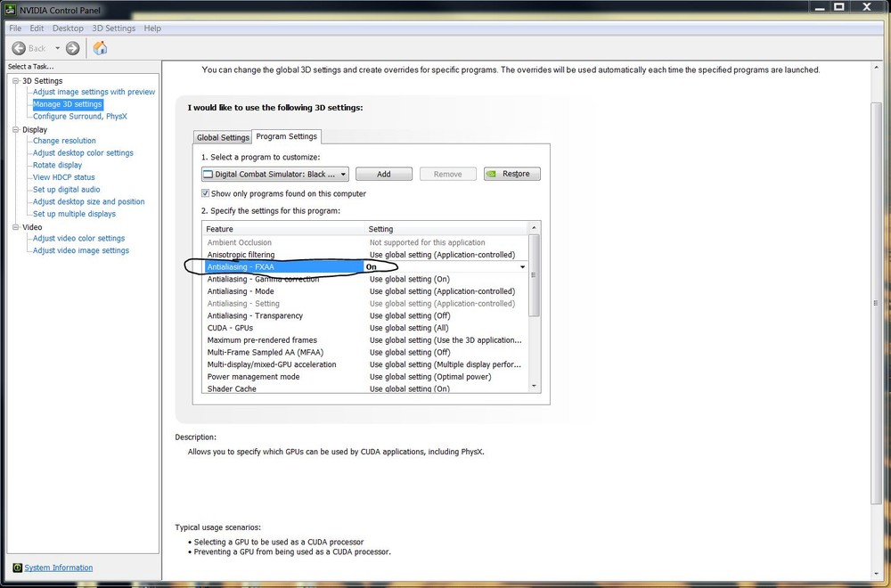The height and width of the screenshot is (588, 891).
Task: Open the Antialiasing FXAA setting dropdown
Action: coord(522,267)
